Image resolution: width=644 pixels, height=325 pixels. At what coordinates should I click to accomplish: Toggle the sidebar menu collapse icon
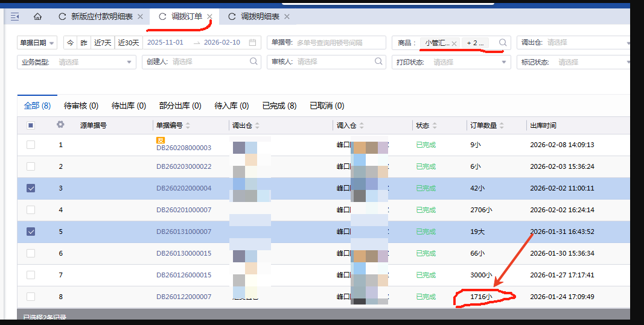(x=15, y=17)
